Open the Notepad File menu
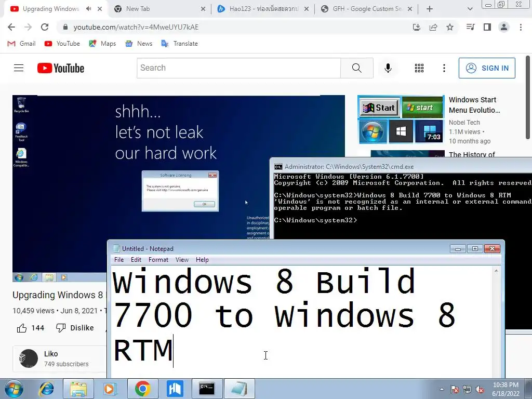The height and width of the screenshot is (399, 532). tap(119, 260)
